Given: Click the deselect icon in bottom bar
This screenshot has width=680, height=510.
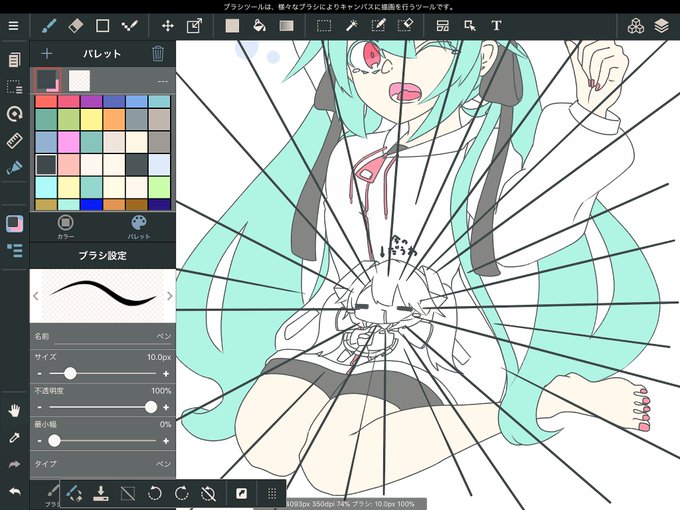Looking at the screenshot, I should click(x=128, y=494).
